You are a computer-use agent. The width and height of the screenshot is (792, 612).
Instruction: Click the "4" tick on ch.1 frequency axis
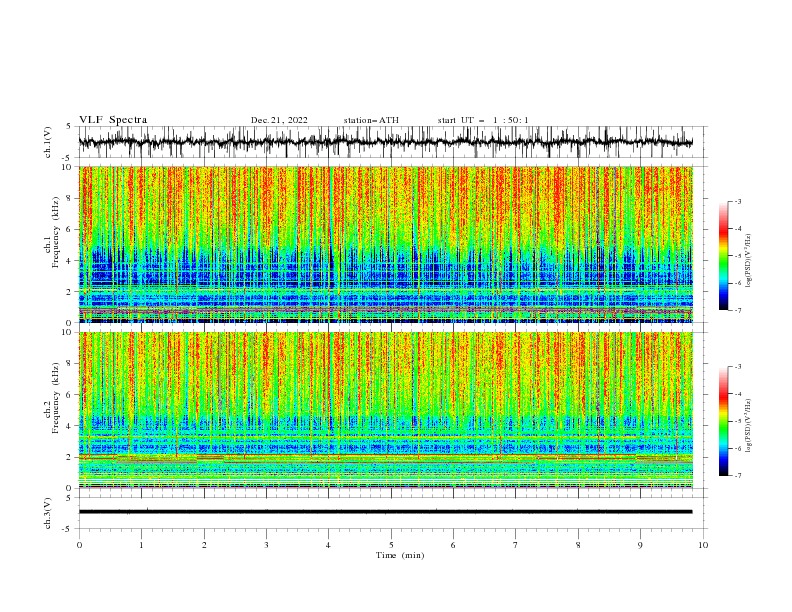point(70,261)
